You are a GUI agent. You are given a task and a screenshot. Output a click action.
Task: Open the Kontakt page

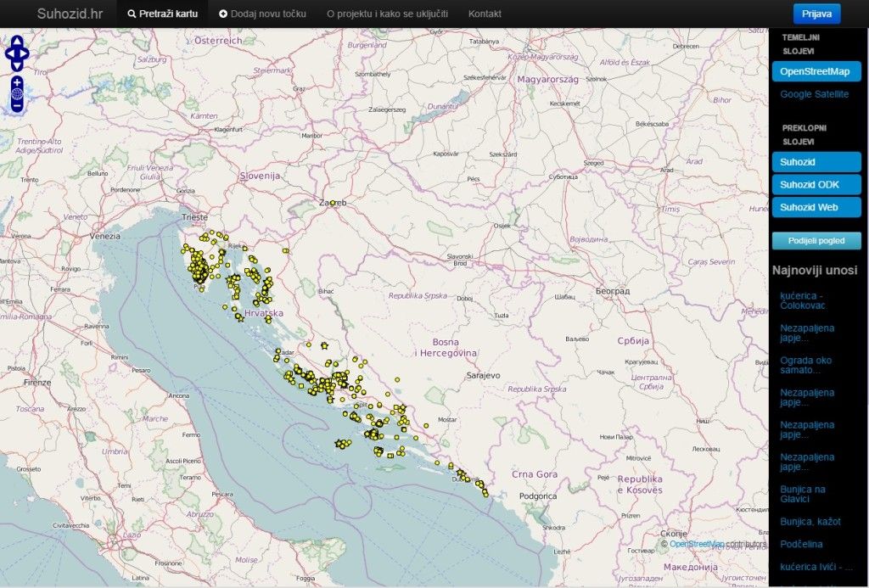[x=485, y=14]
